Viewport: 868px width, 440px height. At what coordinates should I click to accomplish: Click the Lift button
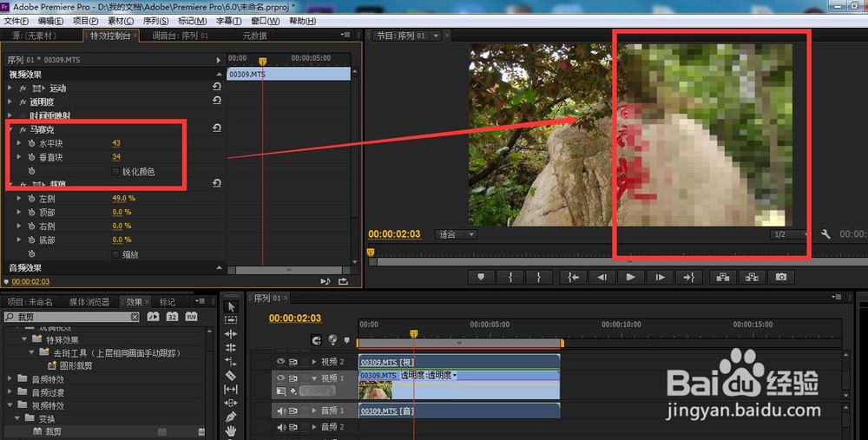coord(723,278)
